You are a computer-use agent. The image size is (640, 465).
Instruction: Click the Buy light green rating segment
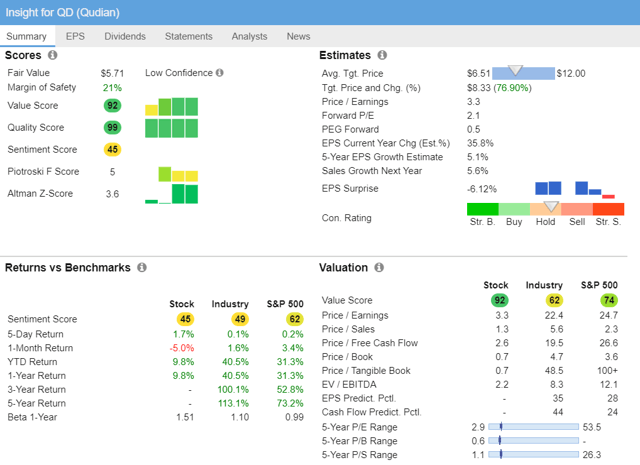514,209
